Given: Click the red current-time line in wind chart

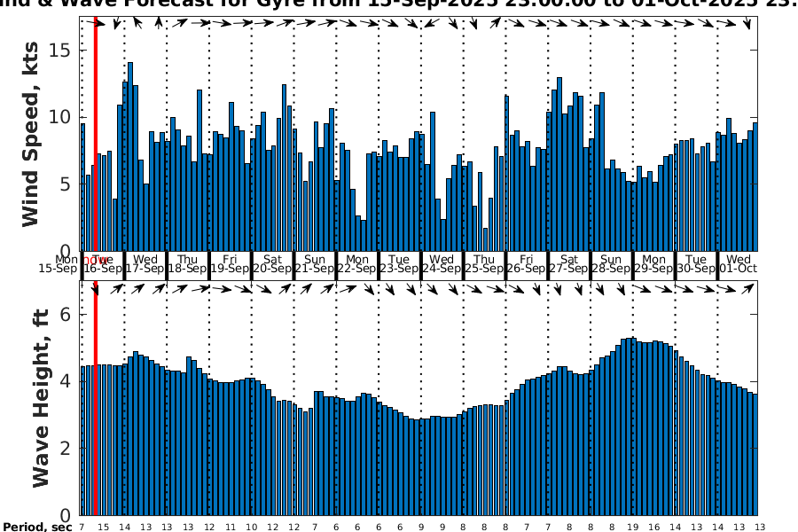Looking at the screenshot, I should point(95,133).
